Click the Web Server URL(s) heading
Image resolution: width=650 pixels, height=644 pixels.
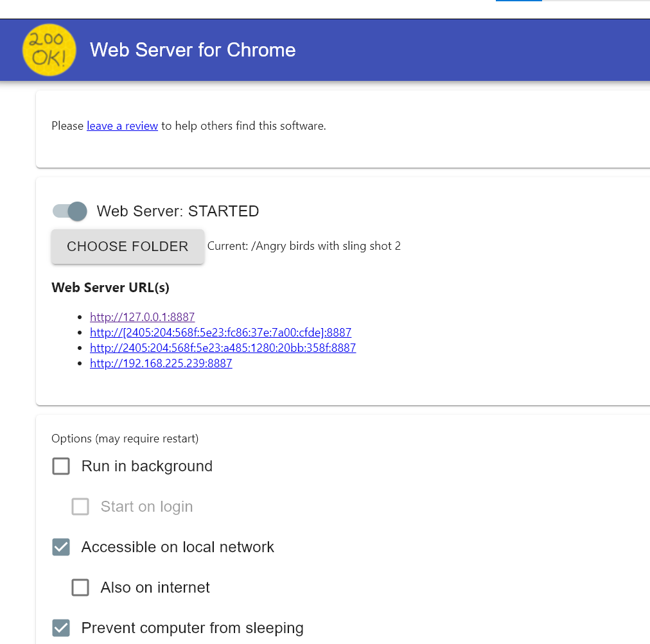click(110, 287)
